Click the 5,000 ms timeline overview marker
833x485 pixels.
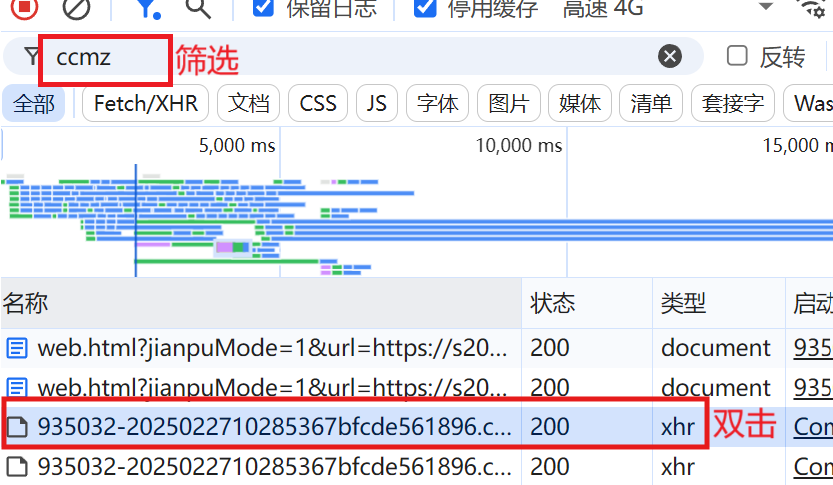tap(237, 146)
